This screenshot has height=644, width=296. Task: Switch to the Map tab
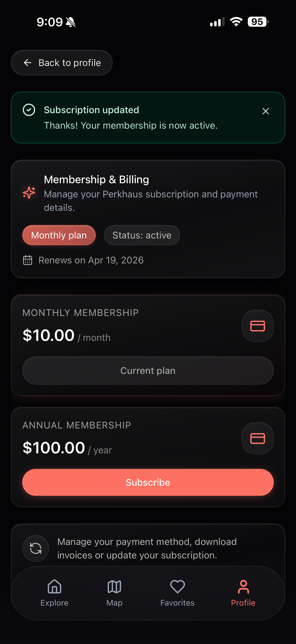click(x=114, y=593)
